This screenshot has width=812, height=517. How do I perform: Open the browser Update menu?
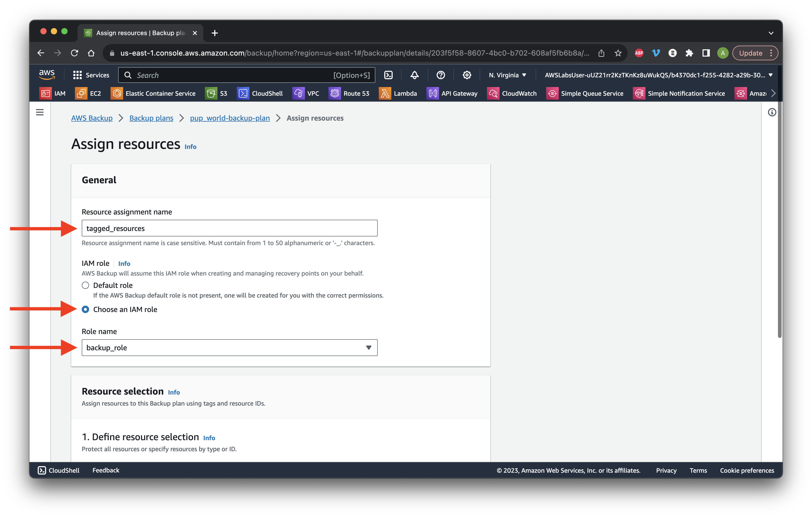click(755, 53)
